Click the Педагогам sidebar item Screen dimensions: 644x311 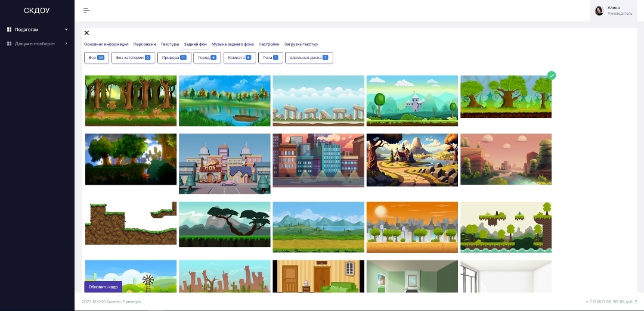pyautogui.click(x=38, y=30)
